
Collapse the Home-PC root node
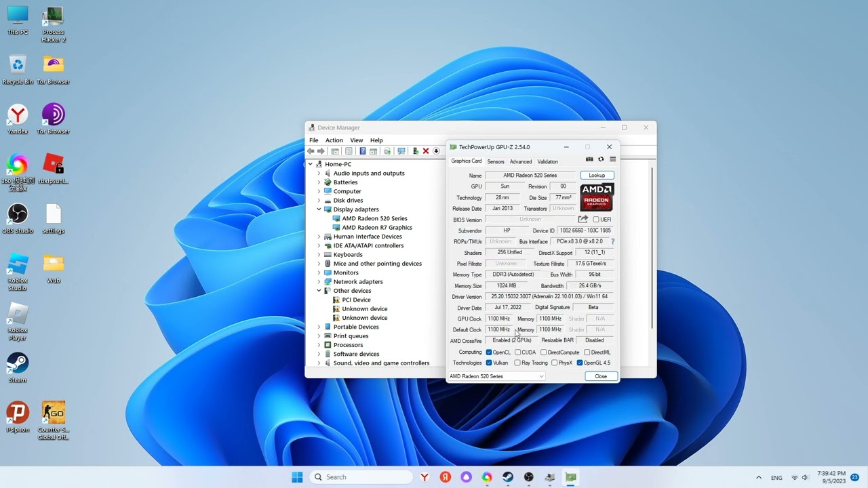coord(311,164)
